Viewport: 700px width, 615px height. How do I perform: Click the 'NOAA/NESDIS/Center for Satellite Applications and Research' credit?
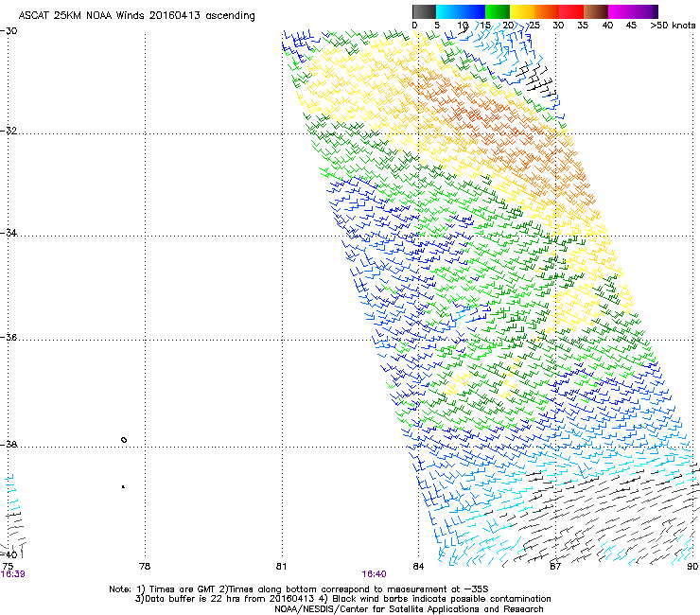(409, 609)
